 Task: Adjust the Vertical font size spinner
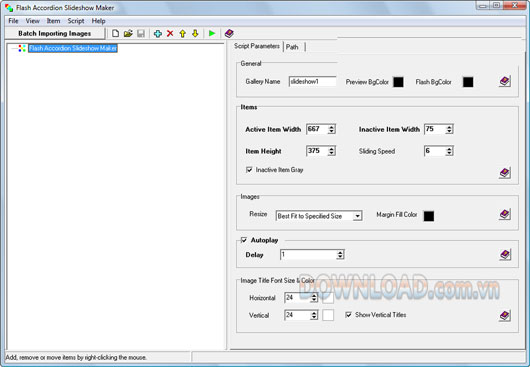[314, 315]
